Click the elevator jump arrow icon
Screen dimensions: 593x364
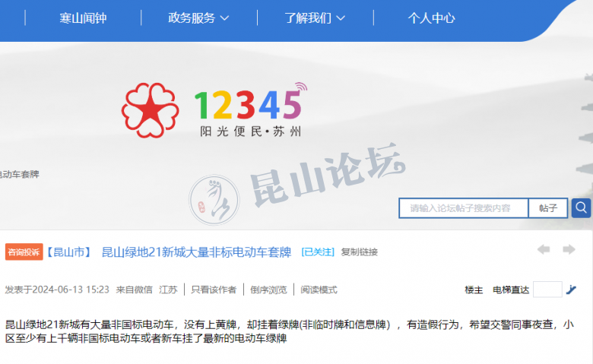click(x=571, y=290)
